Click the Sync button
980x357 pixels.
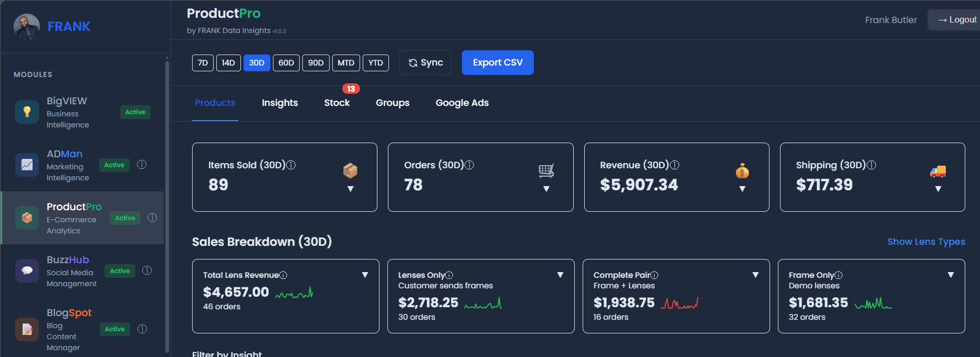[x=426, y=63]
